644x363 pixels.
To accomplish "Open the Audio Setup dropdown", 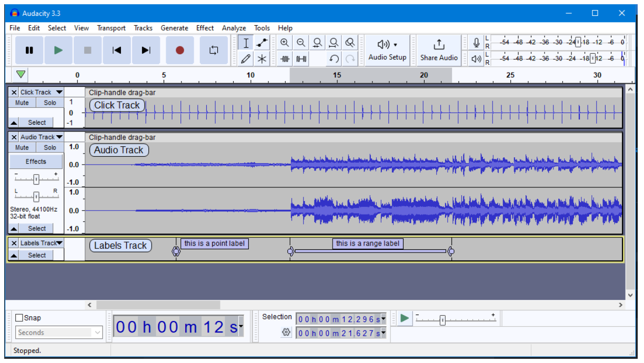I will coord(387,51).
